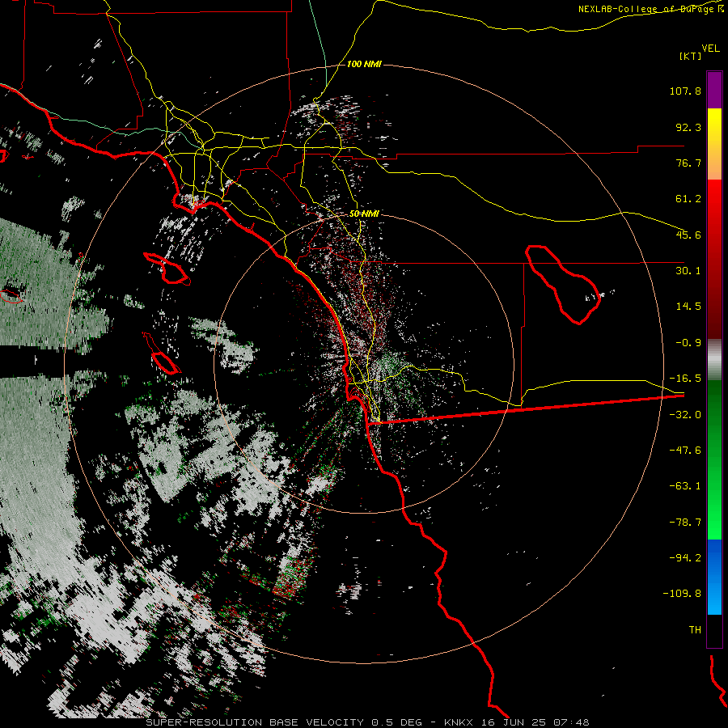Image resolution: width=728 pixels, height=728 pixels.
Task: Click the 100 NMI range ring label
Action: (x=364, y=64)
